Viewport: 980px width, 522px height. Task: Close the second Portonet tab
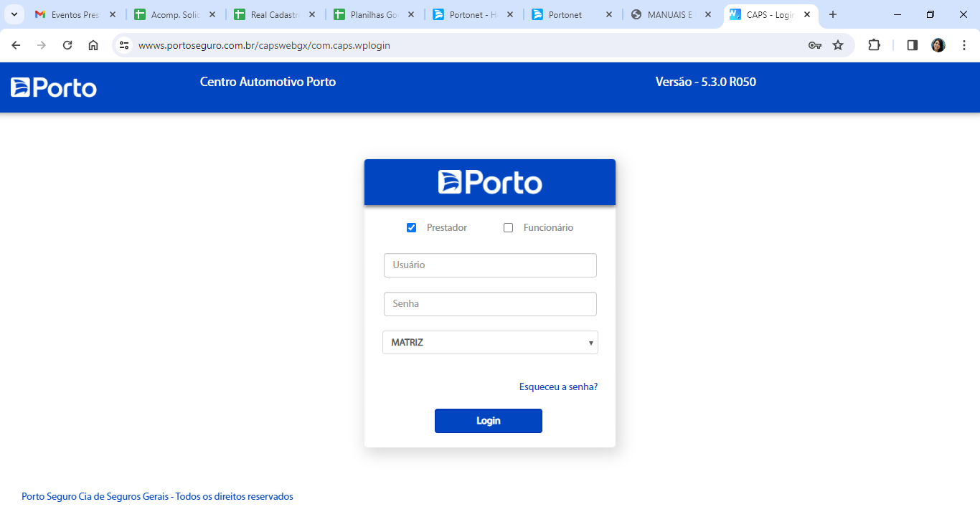[609, 14]
